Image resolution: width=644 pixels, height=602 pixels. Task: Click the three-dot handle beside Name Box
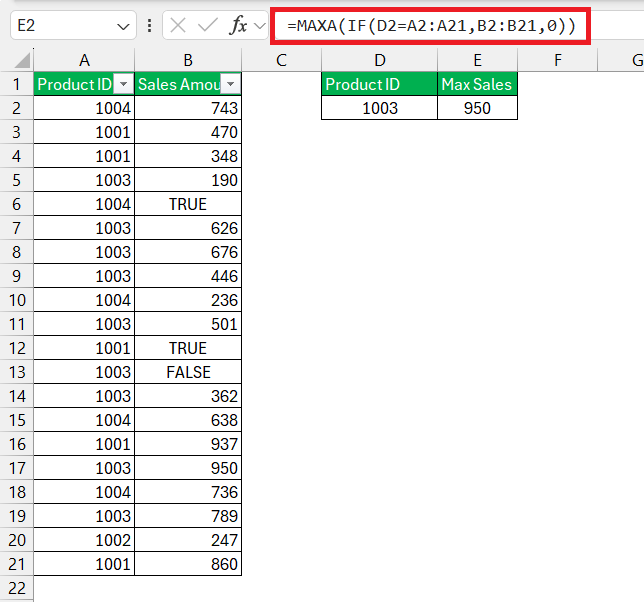(x=150, y=26)
